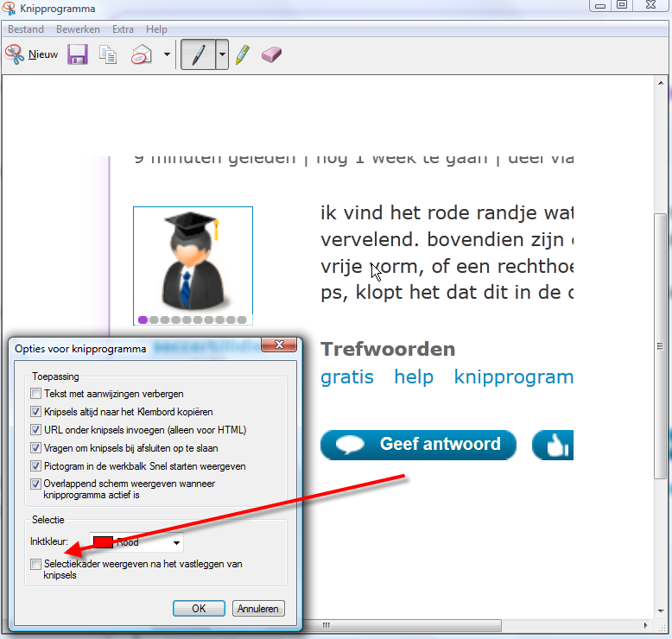Image resolution: width=672 pixels, height=639 pixels.
Task: Send the snip via the envelope icon
Action: click(141, 54)
